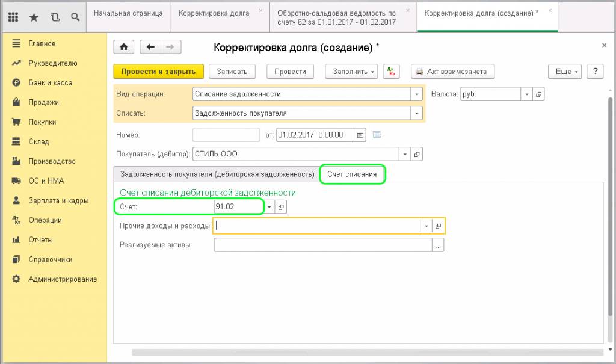Click the search magnifier icon
This screenshot has height=364, width=616.
coord(75,17)
